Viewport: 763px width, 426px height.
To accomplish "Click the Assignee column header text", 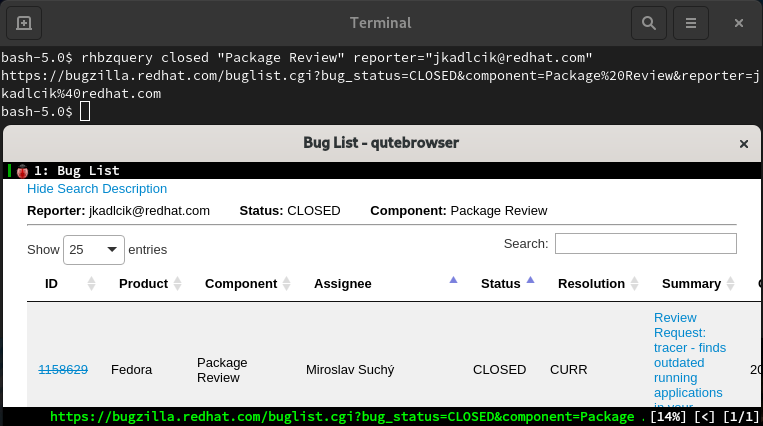I will (x=343, y=284).
